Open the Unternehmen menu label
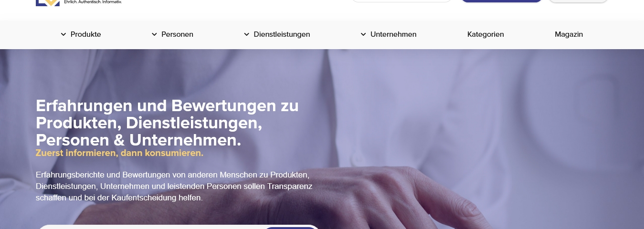The width and height of the screenshot is (644, 229). tap(393, 34)
